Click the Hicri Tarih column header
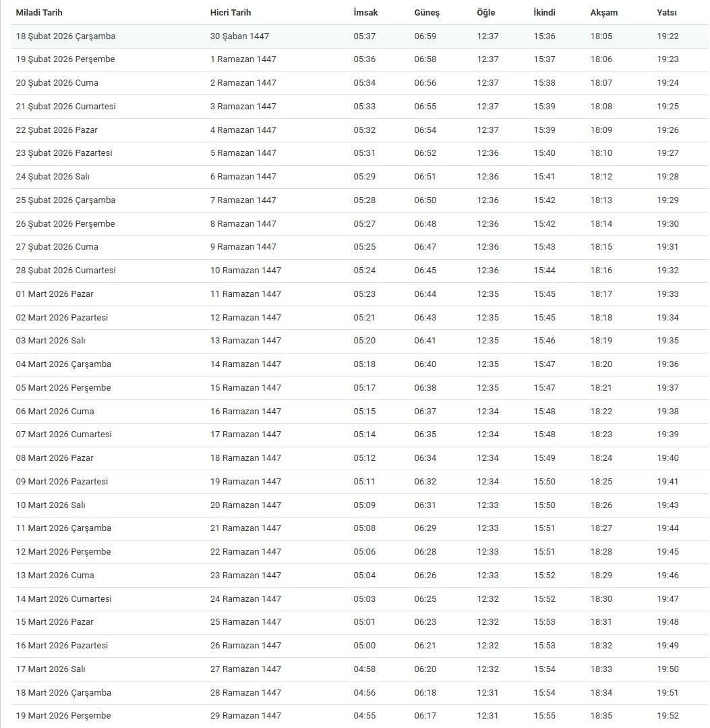This screenshot has width=710, height=728. pyautogui.click(x=231, y=13)
